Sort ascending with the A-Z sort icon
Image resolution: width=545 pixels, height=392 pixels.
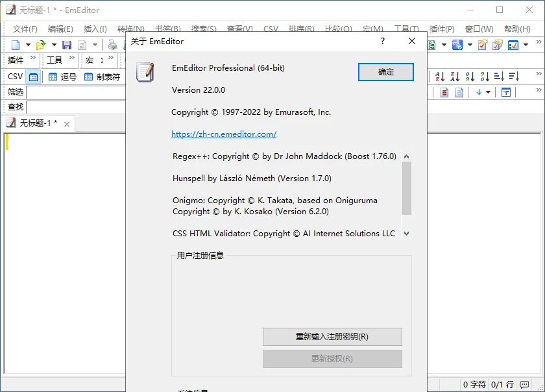440,77
